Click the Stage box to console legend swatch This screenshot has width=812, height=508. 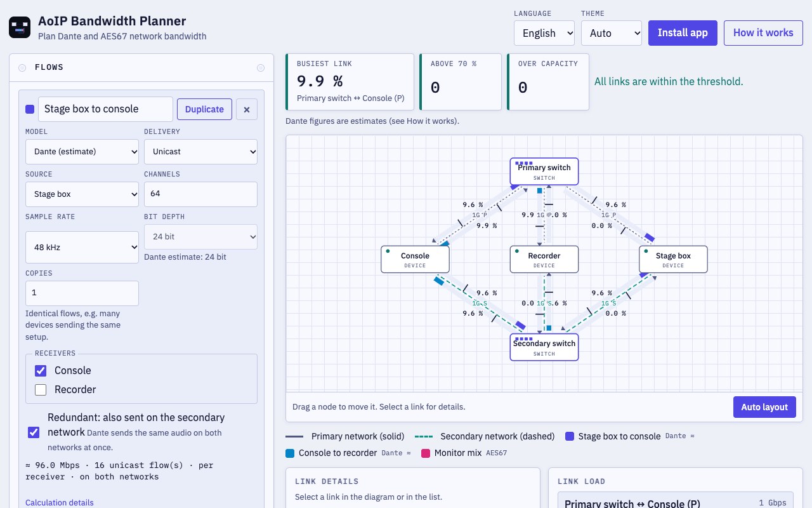[570, 436]
